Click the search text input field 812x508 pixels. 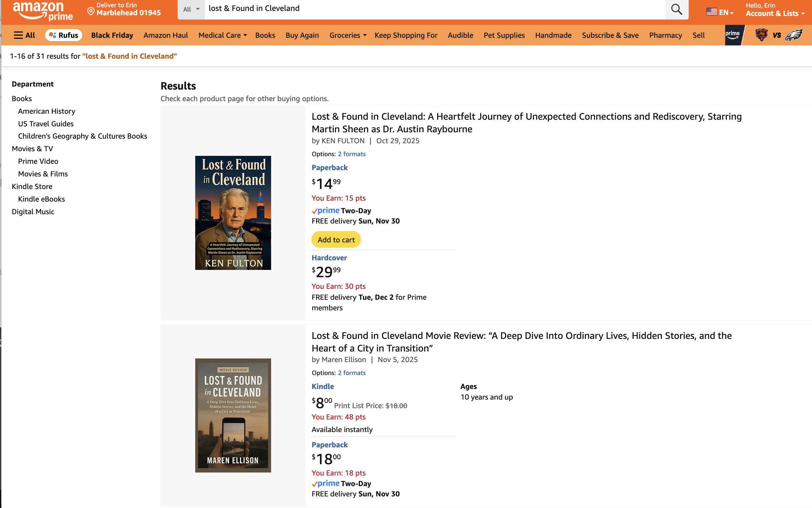[x=433, y=9]
